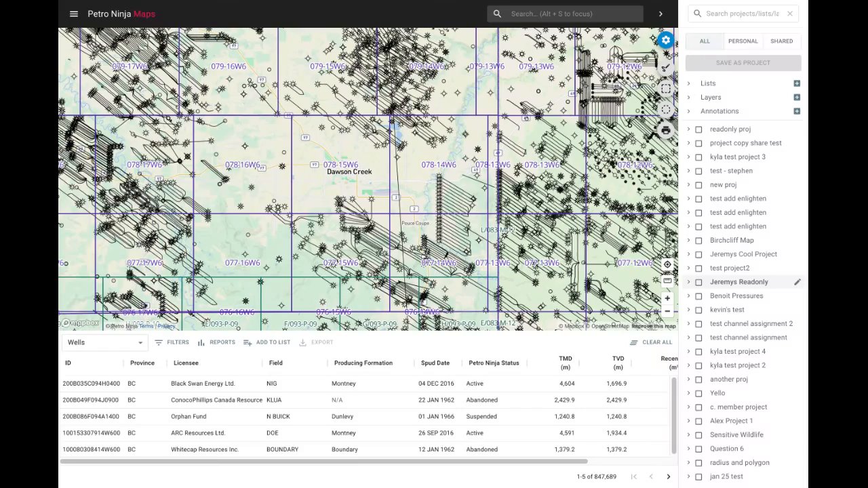This screenshot has height=488, width=868.
Task: Center map on my location
Action: click(667, 264)
